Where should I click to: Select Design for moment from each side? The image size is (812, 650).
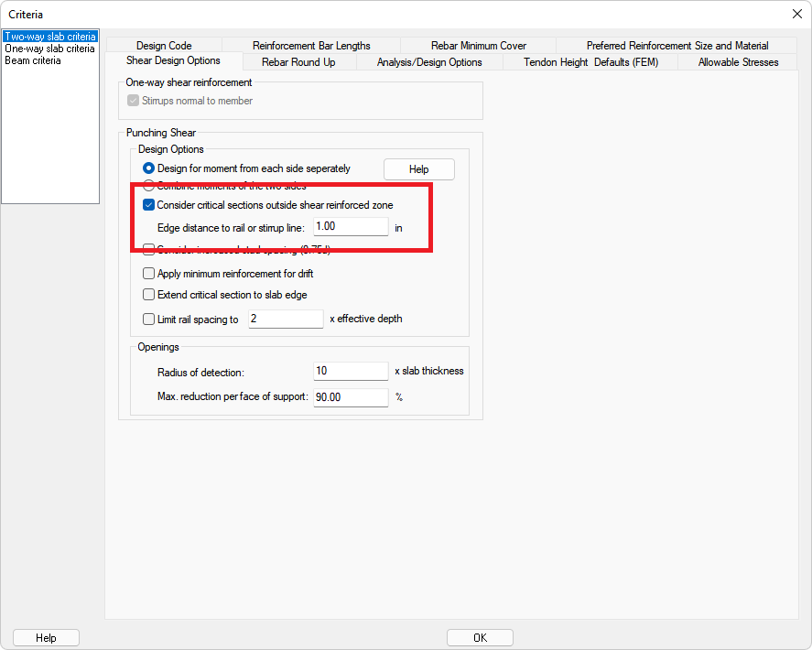click(149, 168)
